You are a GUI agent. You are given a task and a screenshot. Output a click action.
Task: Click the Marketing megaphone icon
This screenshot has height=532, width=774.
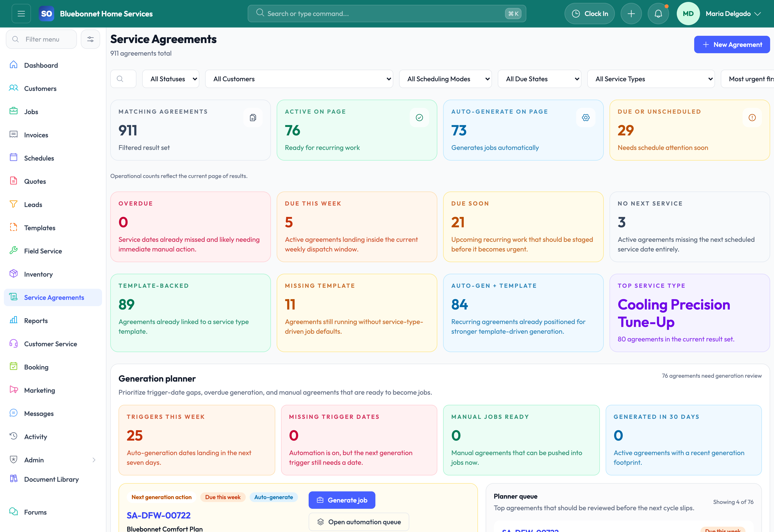[14, 390]
